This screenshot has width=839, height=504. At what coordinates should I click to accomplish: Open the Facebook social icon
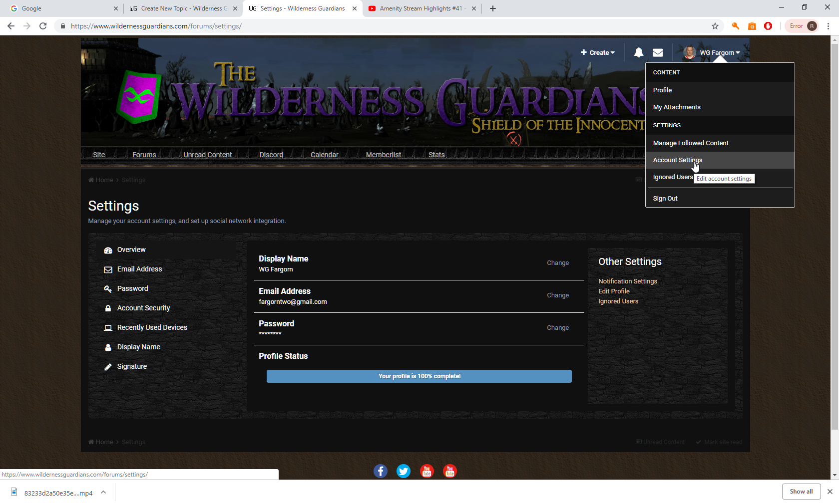[381, 471]
